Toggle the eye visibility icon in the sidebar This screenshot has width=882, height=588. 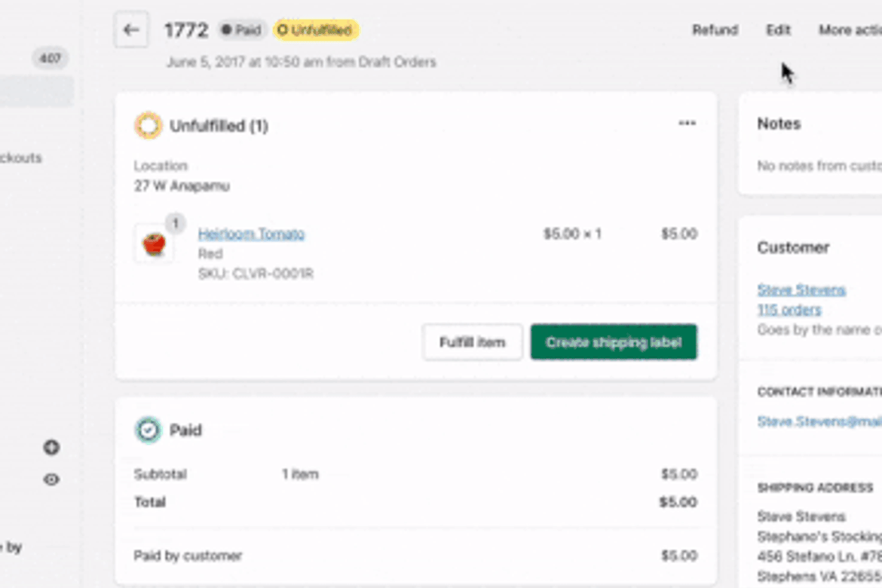[51, 479]
